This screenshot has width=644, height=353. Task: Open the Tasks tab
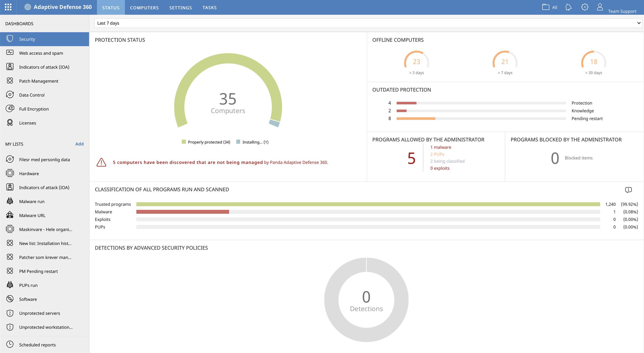point(209,8)
